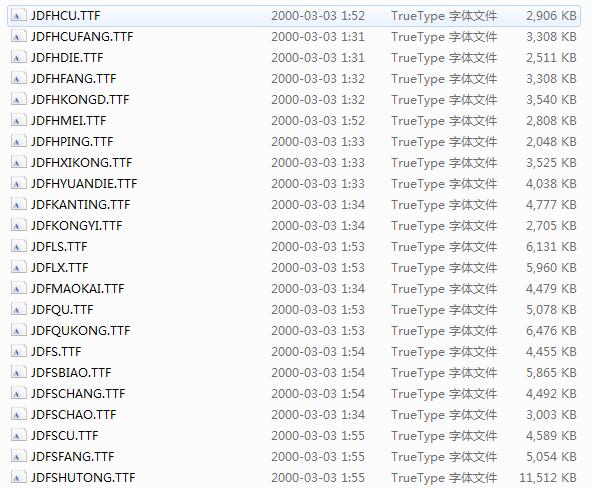This screenshot has height=489, width=593.
Task: Select JDFMAOKAI.TTF font file
Action: click(x=78, y=289)
